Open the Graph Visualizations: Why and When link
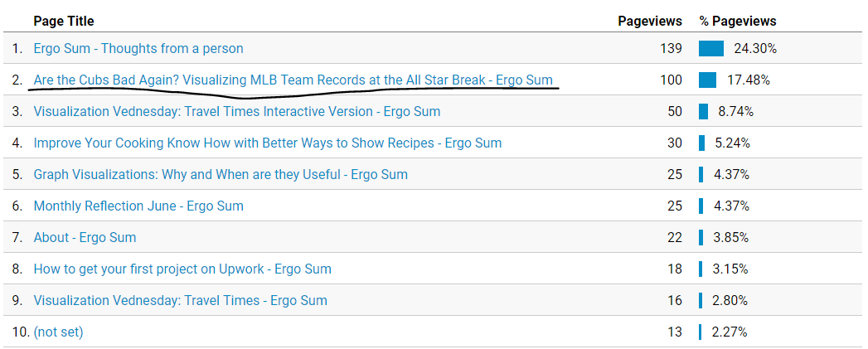This screenshot has width=868, height=349. [221, 174]
